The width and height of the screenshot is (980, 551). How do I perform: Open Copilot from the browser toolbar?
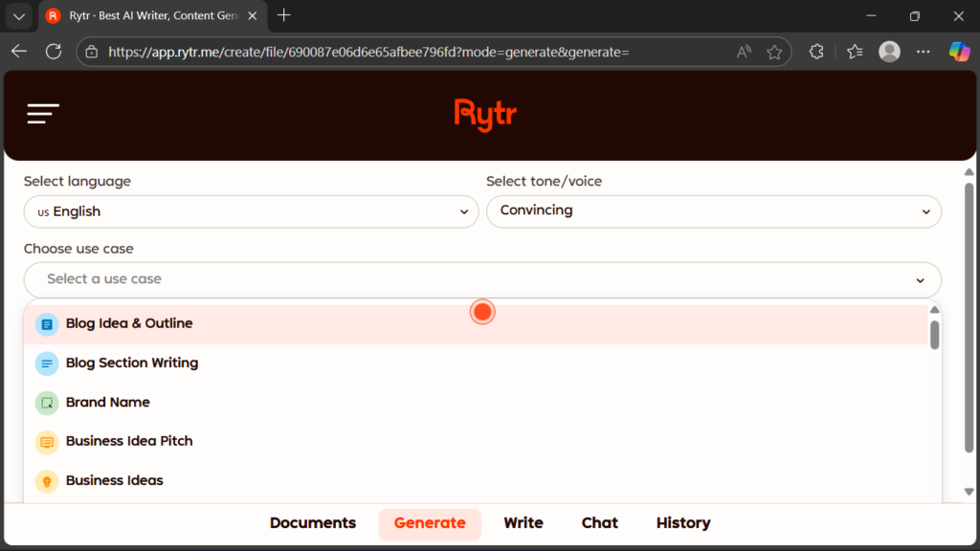(x=959, y=52)
